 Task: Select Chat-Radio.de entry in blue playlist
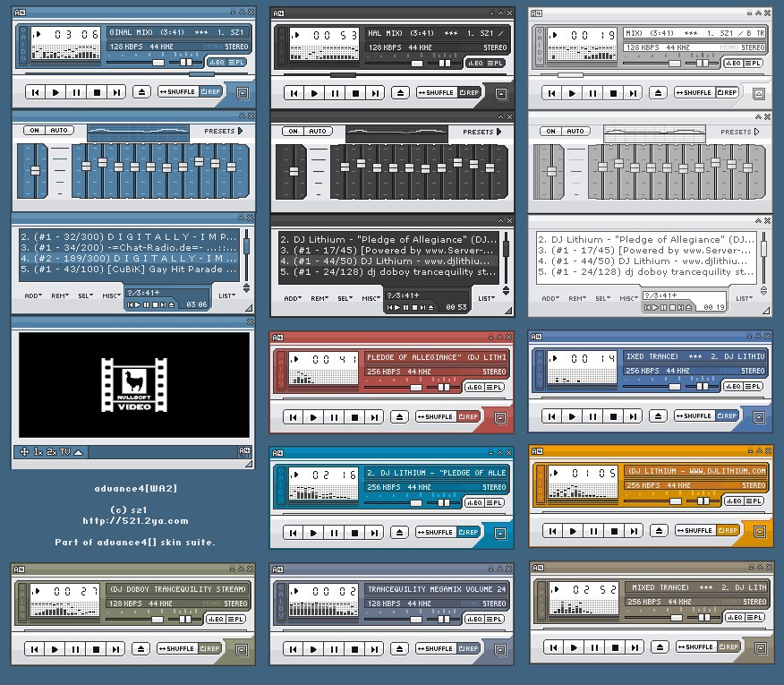129,248
